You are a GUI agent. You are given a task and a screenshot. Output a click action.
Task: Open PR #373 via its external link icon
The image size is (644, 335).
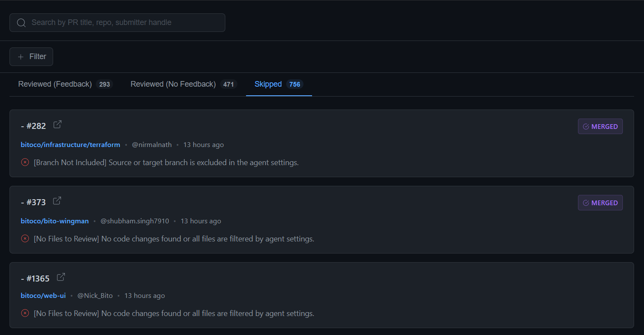click(57, 201)
